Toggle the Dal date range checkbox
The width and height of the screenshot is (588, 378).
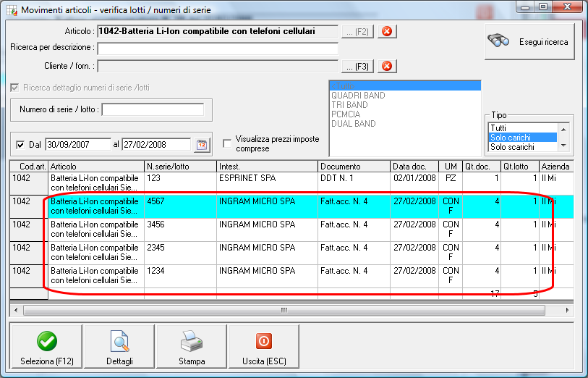click(x=21, y=145)
